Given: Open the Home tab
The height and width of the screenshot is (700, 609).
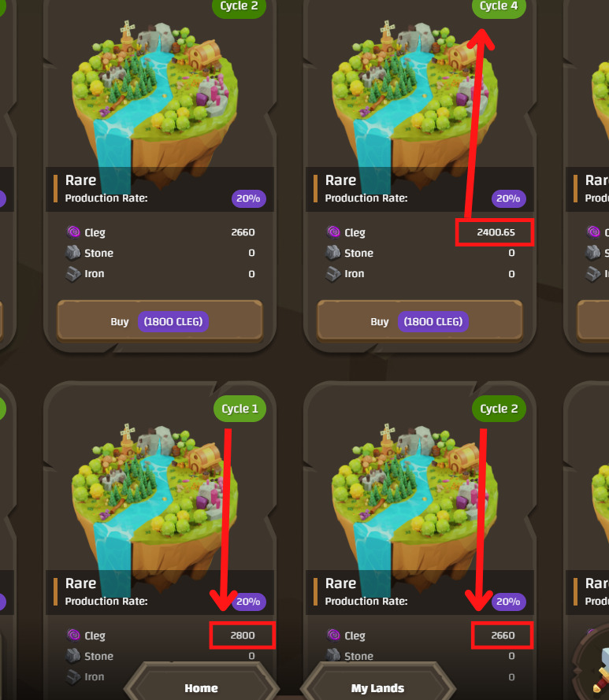Looking at the screenshot, I should (x=201, y=687).
